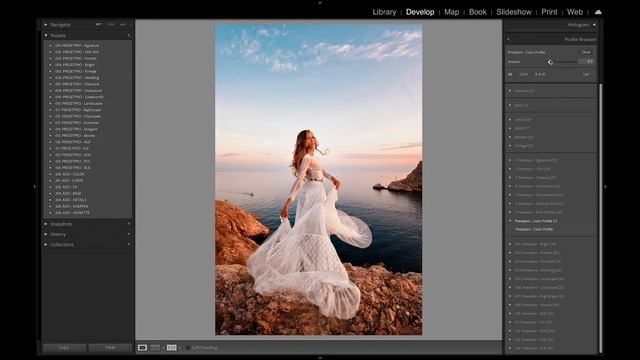
Task: Switch to the Print module
Action: click(549, 12)
